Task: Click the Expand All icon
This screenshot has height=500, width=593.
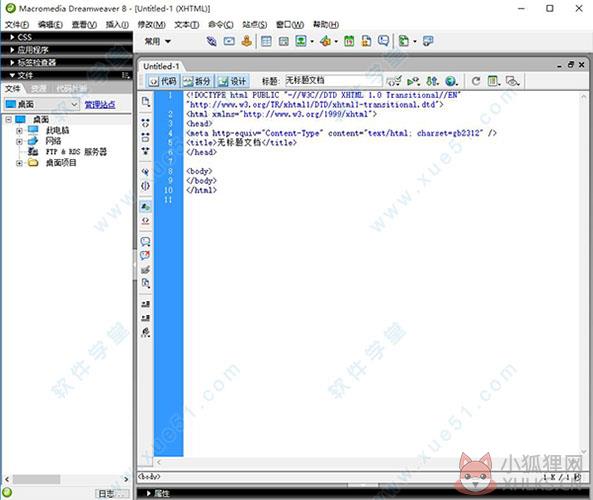Action: pyautogui.click(x=145, y=151)
